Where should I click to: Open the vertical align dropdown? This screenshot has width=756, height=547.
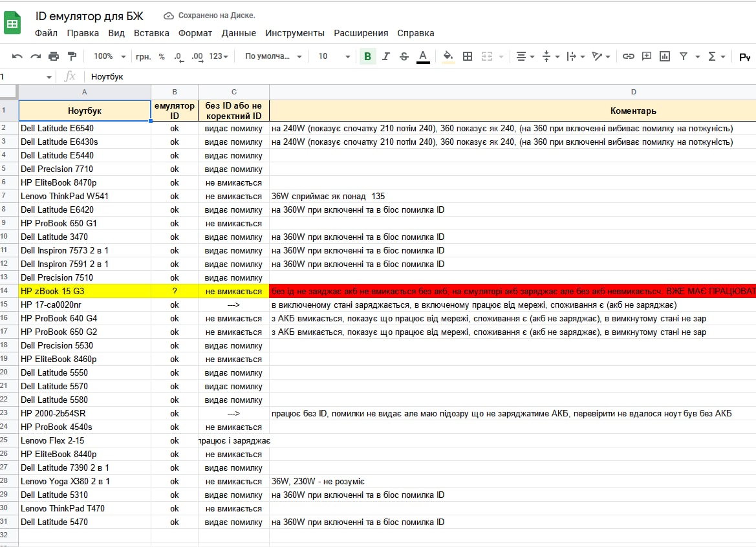(x=550, y=56)
